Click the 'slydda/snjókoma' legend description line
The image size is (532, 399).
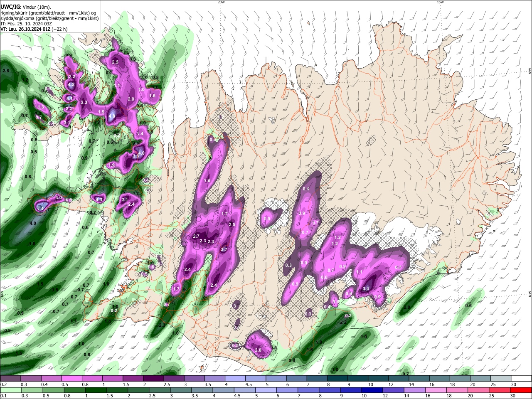click(x=49, y=18)
